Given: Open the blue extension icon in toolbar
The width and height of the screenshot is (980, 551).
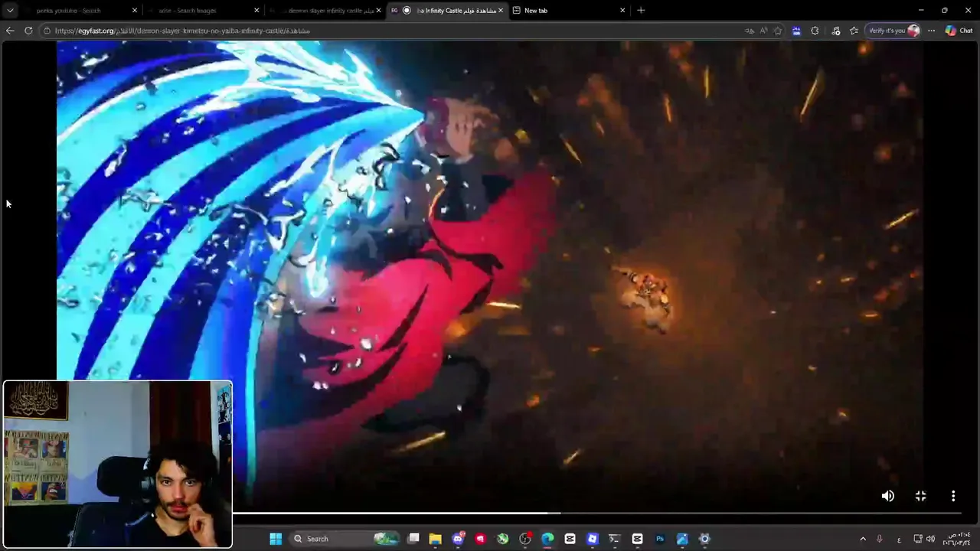Looking at the screenshot, I should coord(796,31).
